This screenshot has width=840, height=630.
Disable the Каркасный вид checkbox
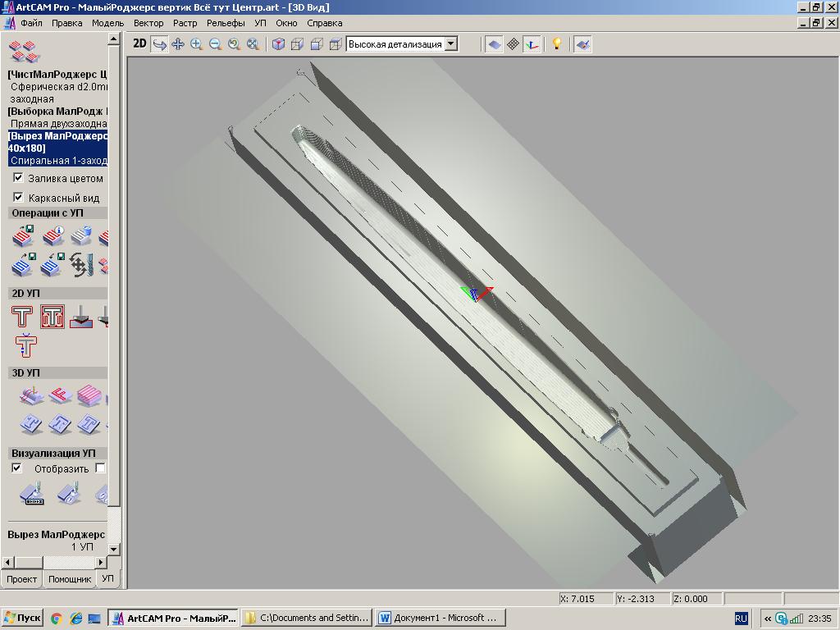point(18,198)
